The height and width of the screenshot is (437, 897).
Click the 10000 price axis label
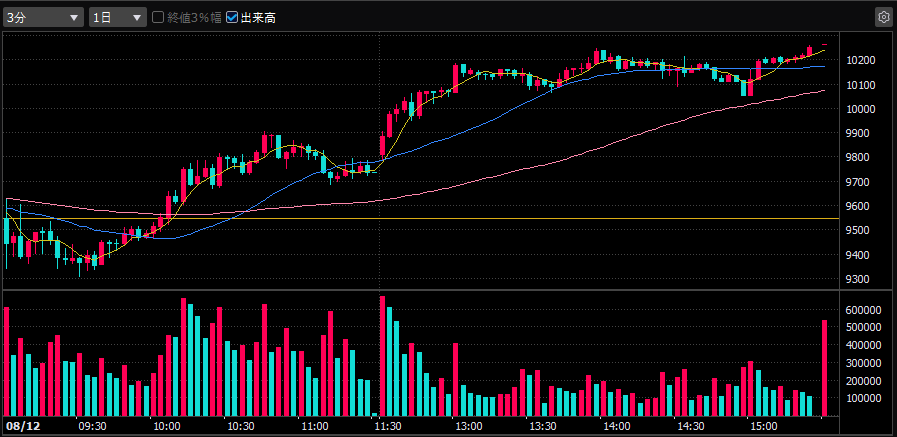pyautogui.click(x=863, y=109)
